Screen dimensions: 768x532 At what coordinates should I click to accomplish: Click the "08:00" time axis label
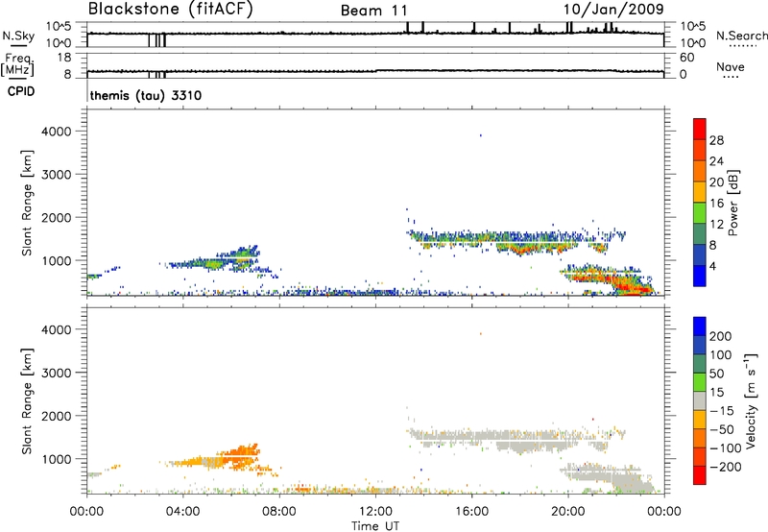tap(279, 512)
